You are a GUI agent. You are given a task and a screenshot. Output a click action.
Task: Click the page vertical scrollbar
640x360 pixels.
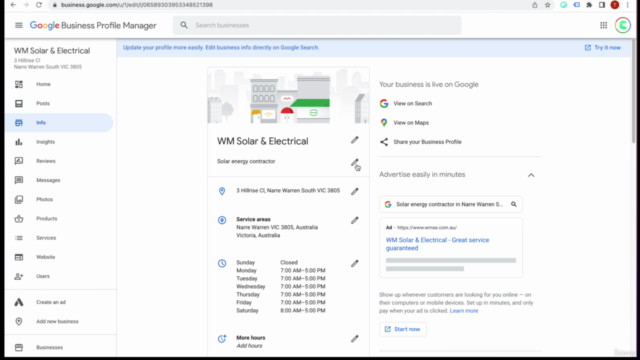point(633,92)
